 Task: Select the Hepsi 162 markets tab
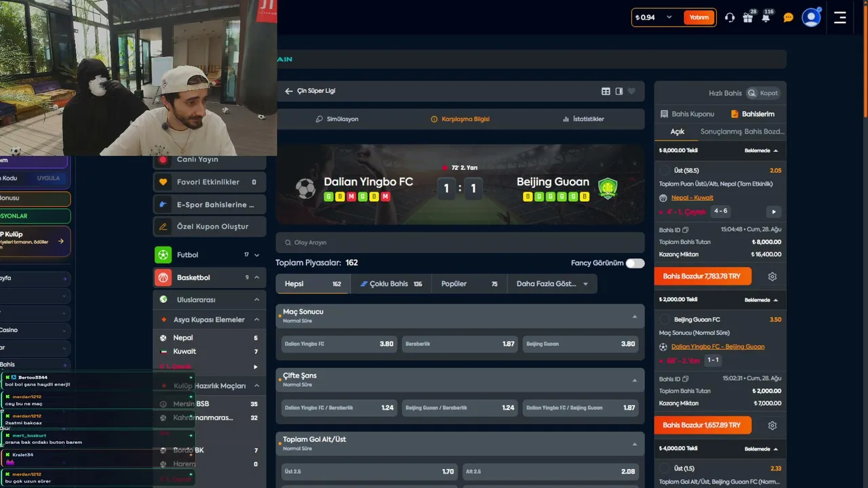coord(313,284)
